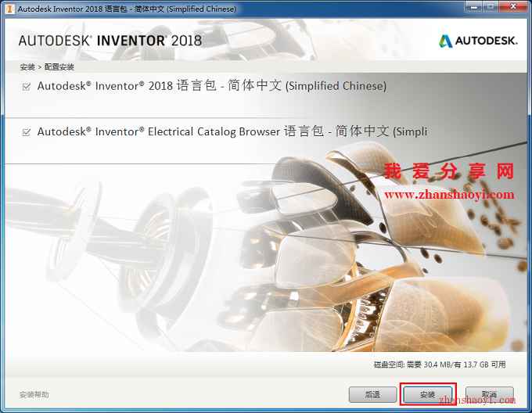
Task: Minimize the installer window
Action: [474, 6]
